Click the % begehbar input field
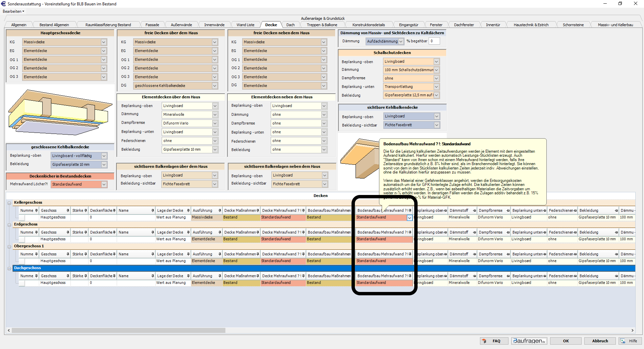Viewport: 644px width, 349px height. [434, 41]
